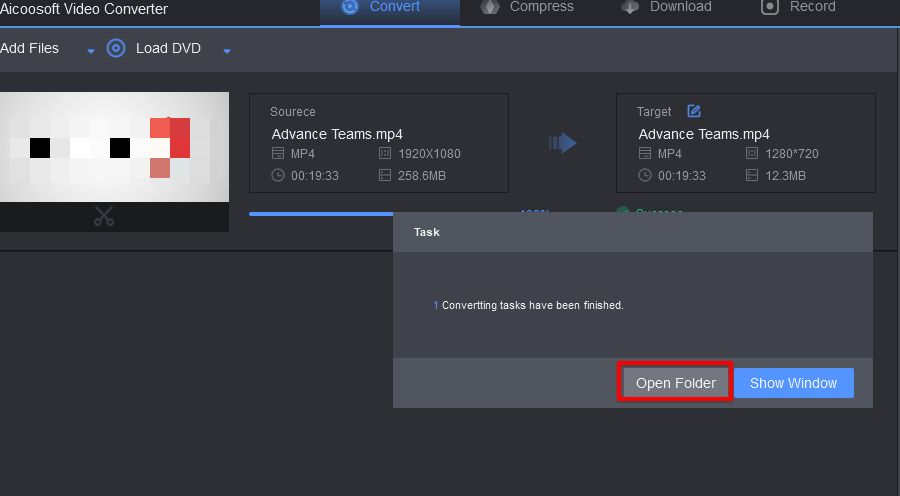Select the Advance Teams.mp4 video thumbnail
The height and width of the screenshot is (496, 900).
(x=114, y=147)
